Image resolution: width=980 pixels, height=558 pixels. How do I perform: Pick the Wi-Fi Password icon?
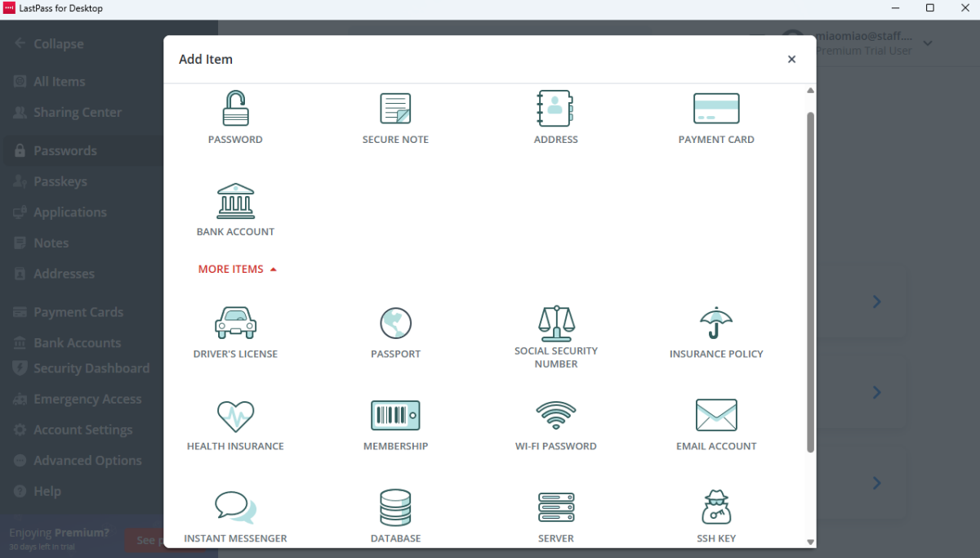point(555,416)
